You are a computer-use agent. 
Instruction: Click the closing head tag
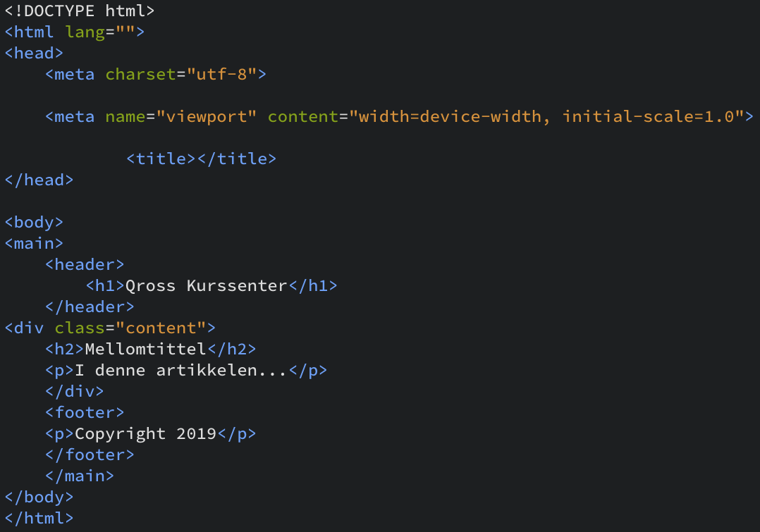point(39,180)
